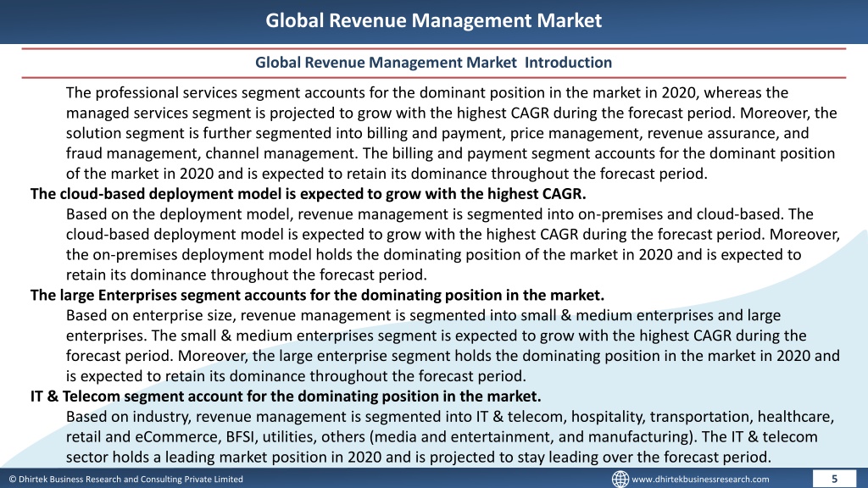This screenshot has width=868, height=488.
Task: Click the heading about cloud-based deployment model CAGR
Action: click(308, 194)
